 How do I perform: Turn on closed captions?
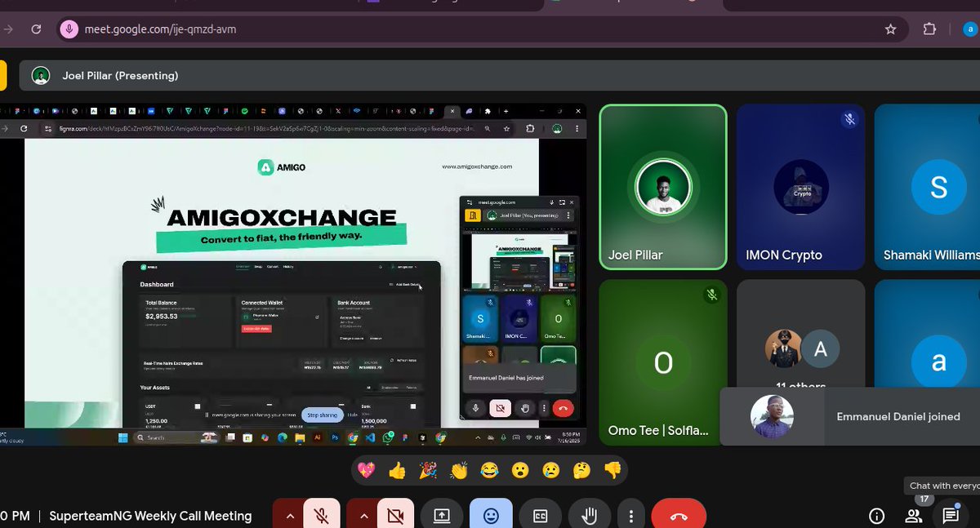click(x=540, y=516)
